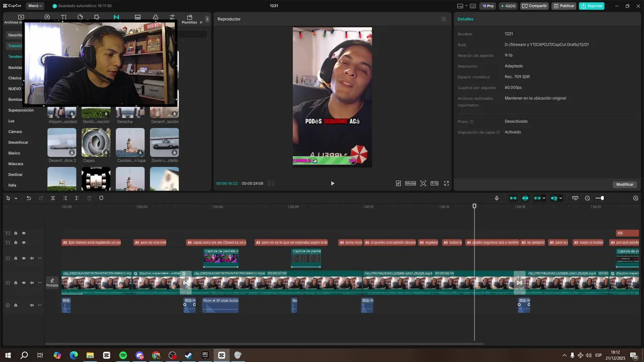Viewport: 644px width, 362px height.
Task: Zoom out the timeline
Action: 587,198
